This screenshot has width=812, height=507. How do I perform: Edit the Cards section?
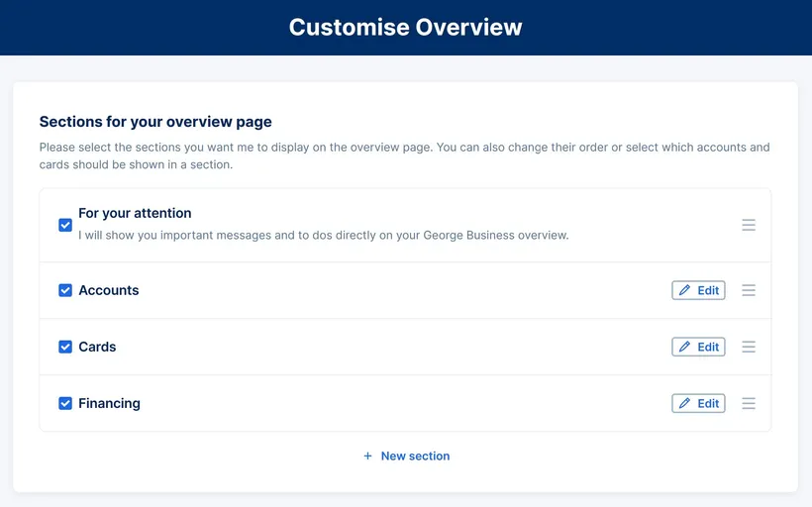pos(698,347)
